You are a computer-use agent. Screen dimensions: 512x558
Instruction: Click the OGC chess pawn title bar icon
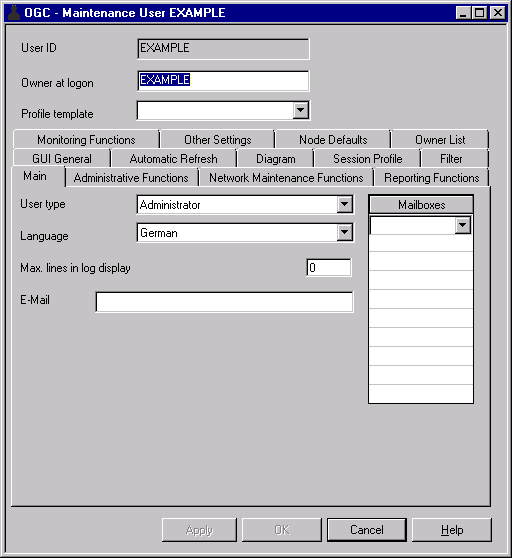pyautogui.click(x=14, y=13)
